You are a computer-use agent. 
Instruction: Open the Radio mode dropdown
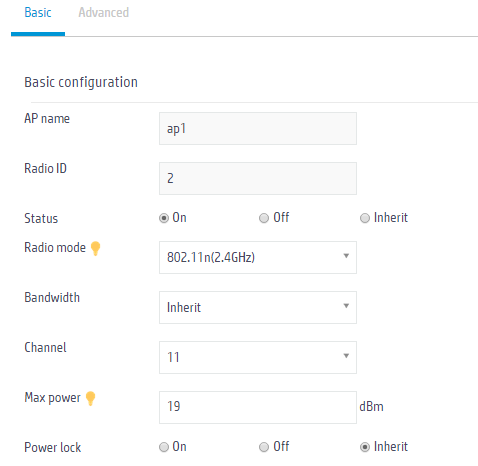[258, 257]
